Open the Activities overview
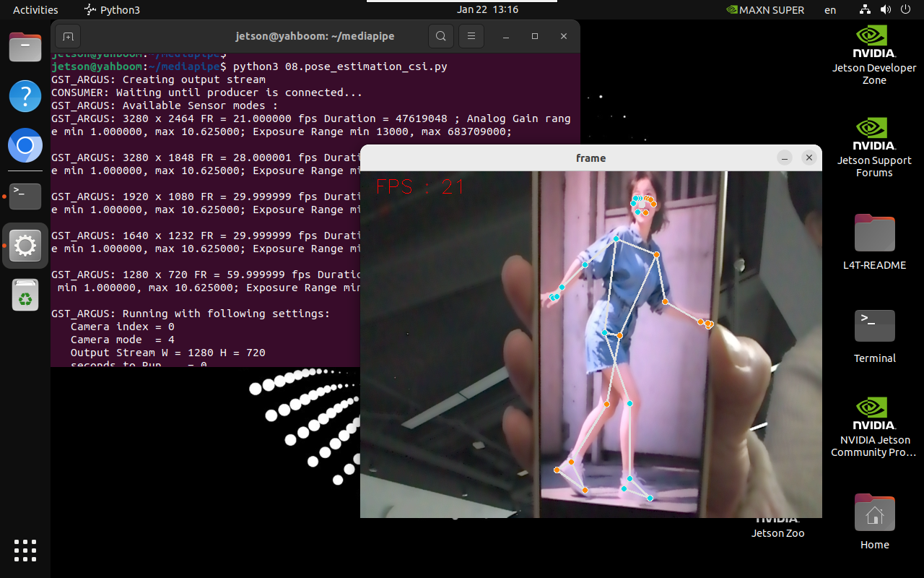The width and height of the screenshot is (924, 578). (x=35, y=9)
